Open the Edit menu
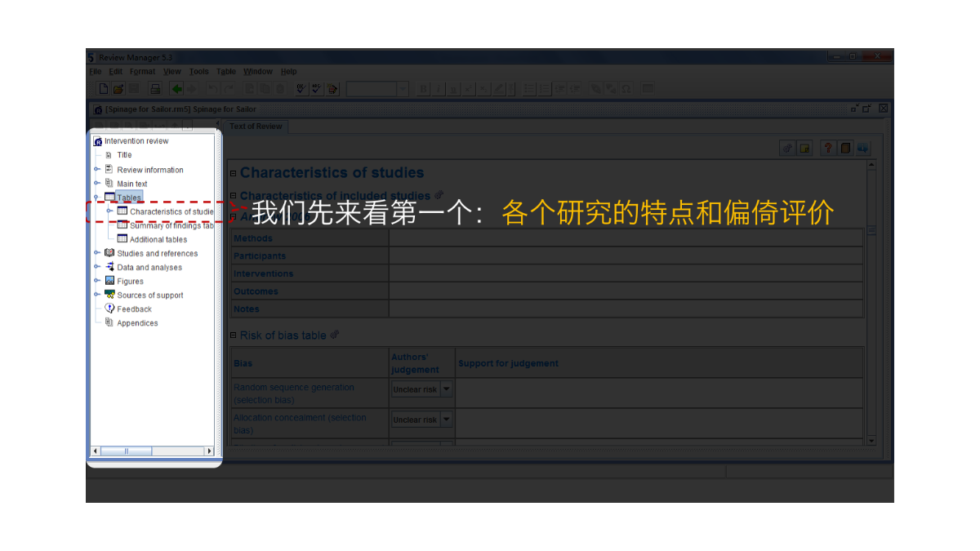Image resolution: width=980 pixels, height=551 pixels. click(116, 72)
